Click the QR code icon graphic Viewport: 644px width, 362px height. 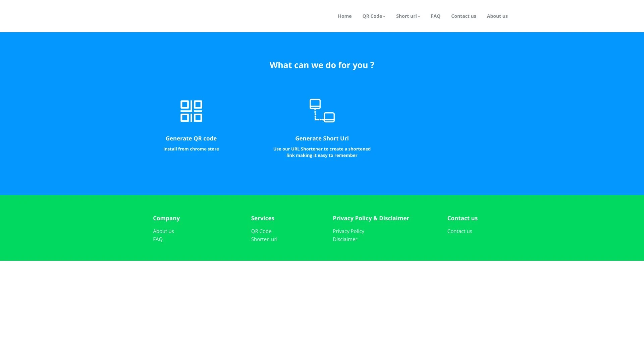(191, 111)
